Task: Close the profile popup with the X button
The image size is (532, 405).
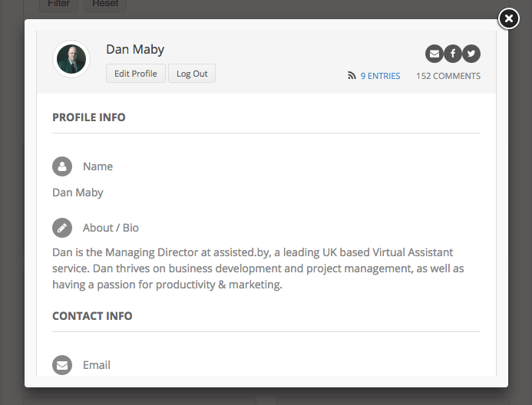Action: (508, 18)
